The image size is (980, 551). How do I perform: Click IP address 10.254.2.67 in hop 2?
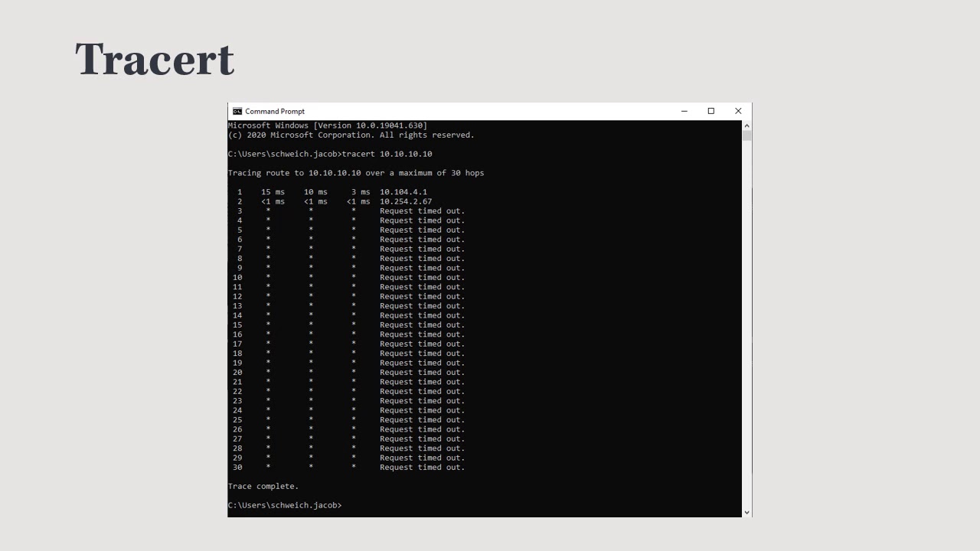click(406, 201)
